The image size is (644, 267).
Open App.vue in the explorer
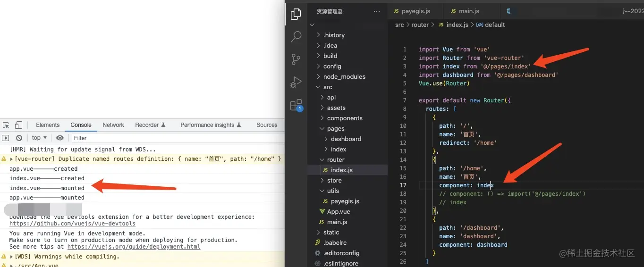pyautogui.click(x=339, y=211)
